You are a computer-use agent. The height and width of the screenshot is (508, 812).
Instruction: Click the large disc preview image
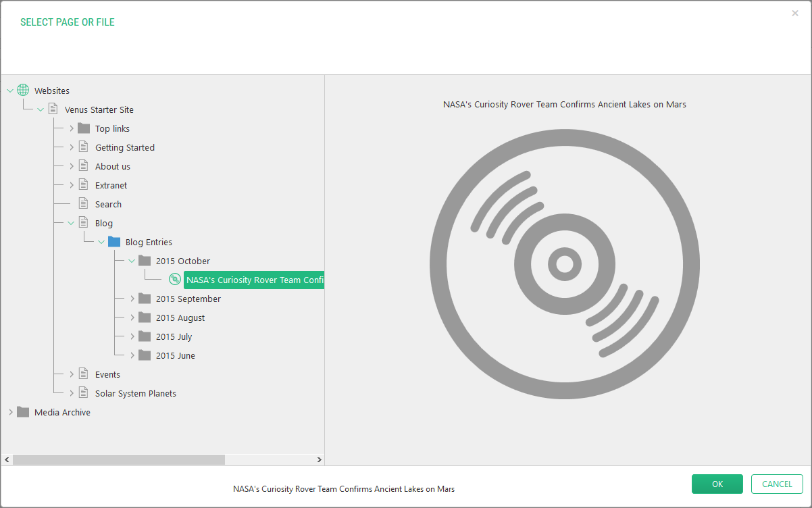point(564,264)
